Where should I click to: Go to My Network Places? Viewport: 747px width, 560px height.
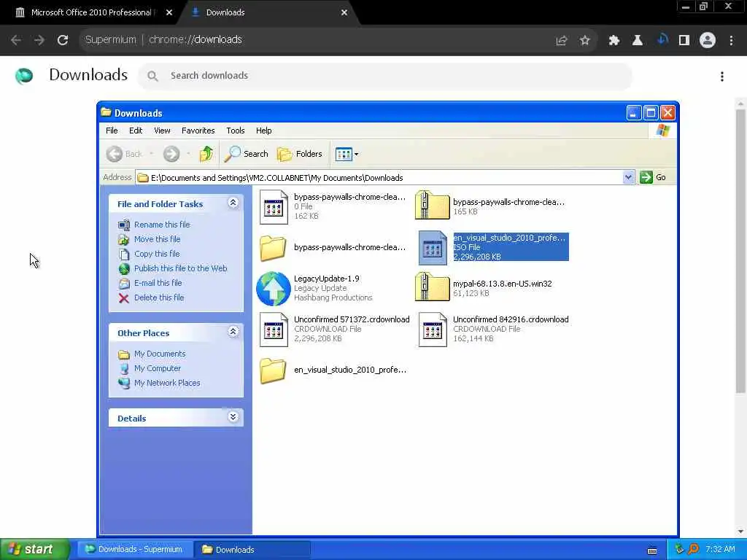tap(167, 383)
